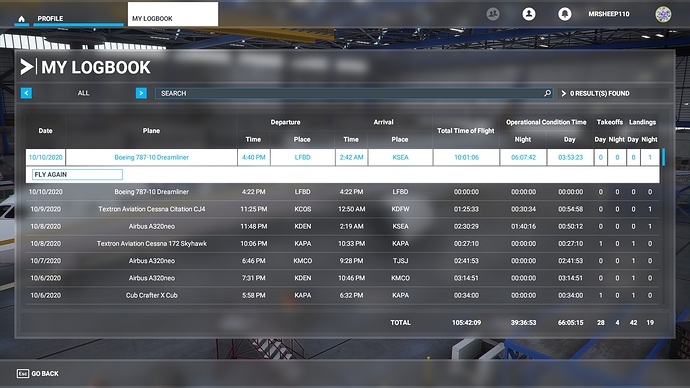
Task: Select the Boeing 787-10 Dreamliner highlighted row
Action: (x=342, y=157)
